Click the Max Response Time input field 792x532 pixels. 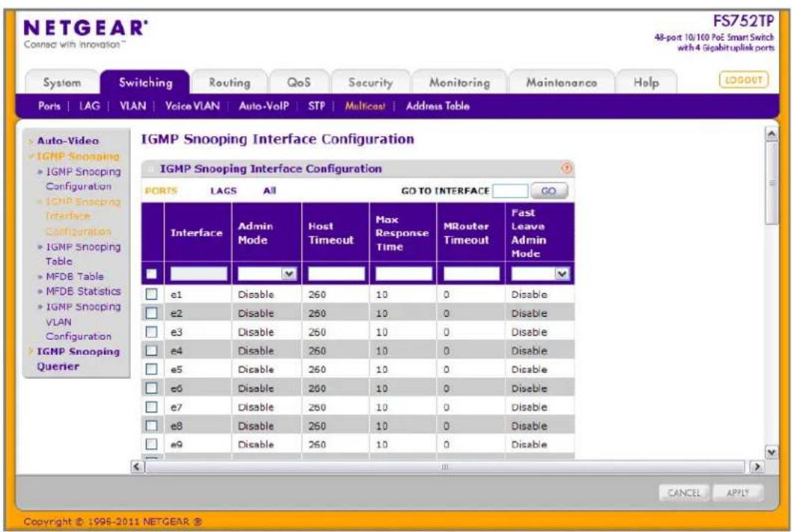404,273
